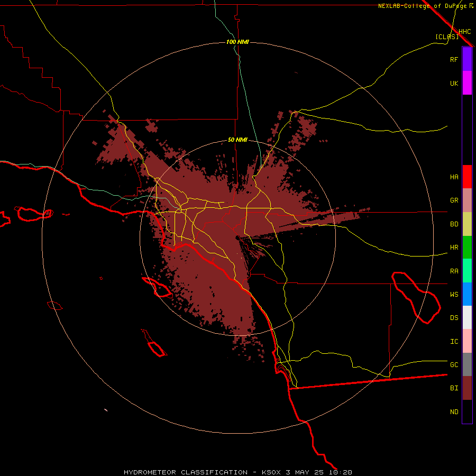
Task: Pick the HR green legend swatch
Action: coord(467,248)
